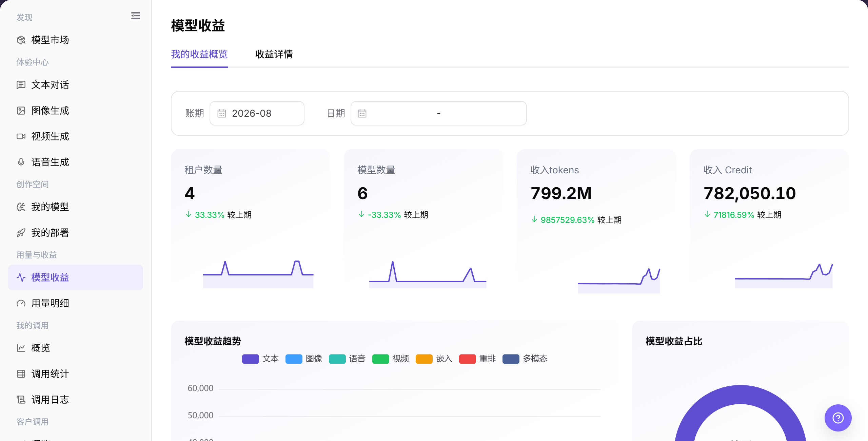Viewport: 868px width, 441px height.
Task: Click the 视频生成 camera icon
Action: 21,136
